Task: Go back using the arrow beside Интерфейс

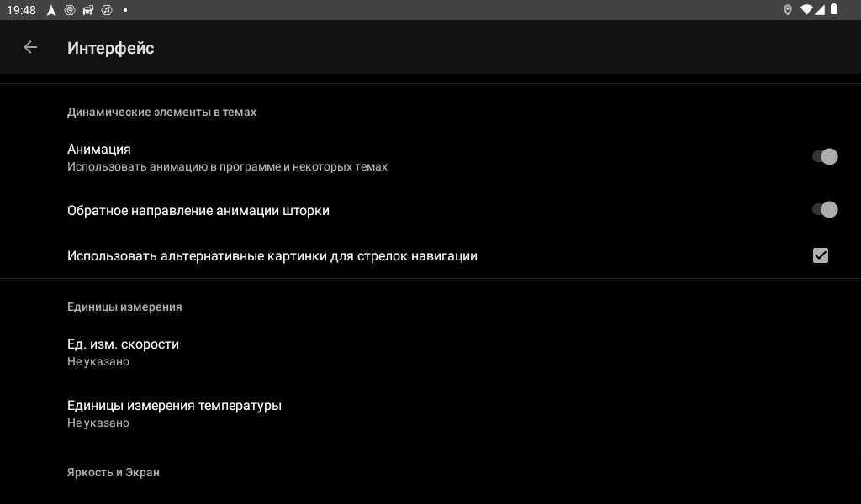Action: coord(30,48)
